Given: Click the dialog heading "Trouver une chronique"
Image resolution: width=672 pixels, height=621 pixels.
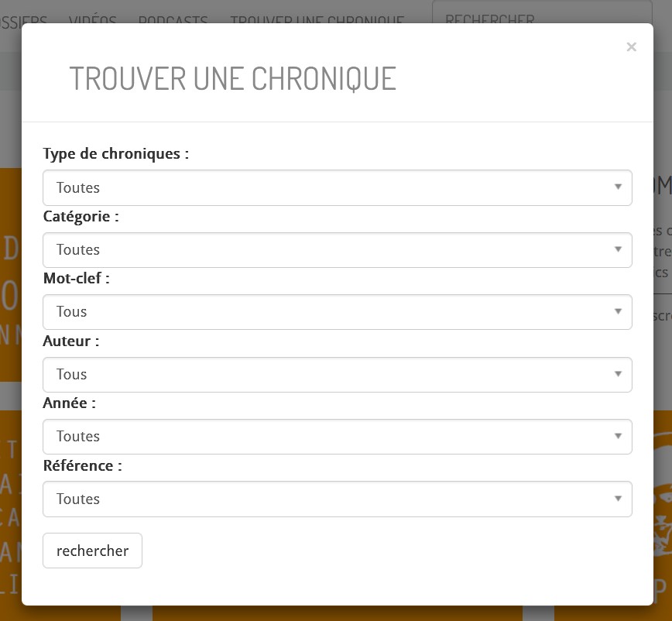Looking at the screenshot, I should coord(232,78).
